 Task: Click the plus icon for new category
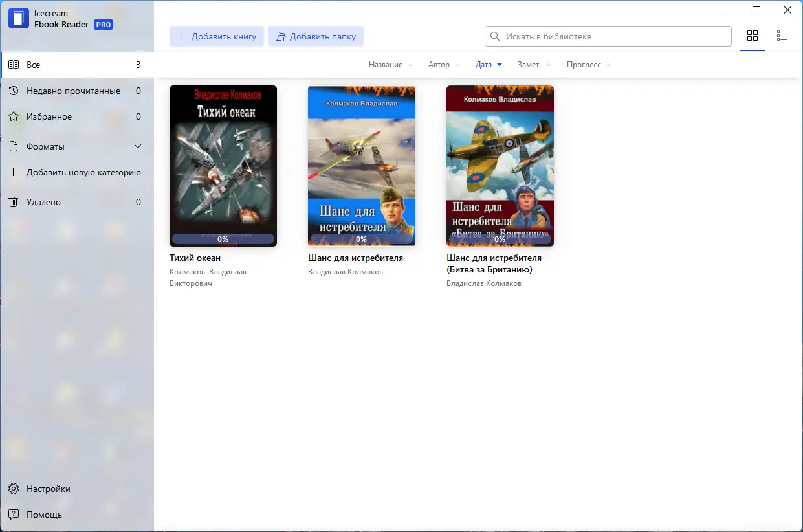13,172
